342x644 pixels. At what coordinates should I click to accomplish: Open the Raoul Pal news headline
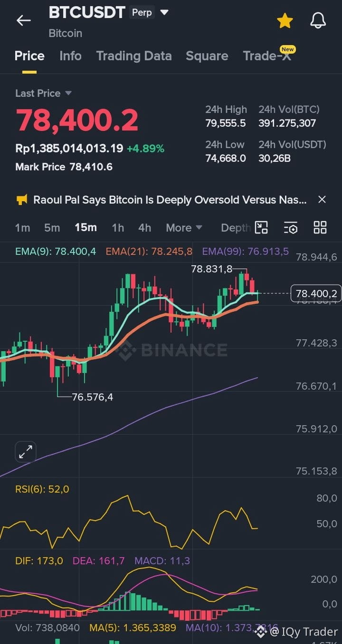pyautogui.click(x=170, y=200)
